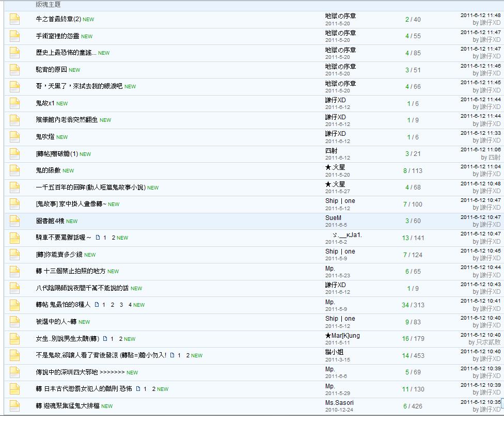Open NEW posts link for 鬼吹燈
Viewport: 504px width, 425px height.
point(62,137)
